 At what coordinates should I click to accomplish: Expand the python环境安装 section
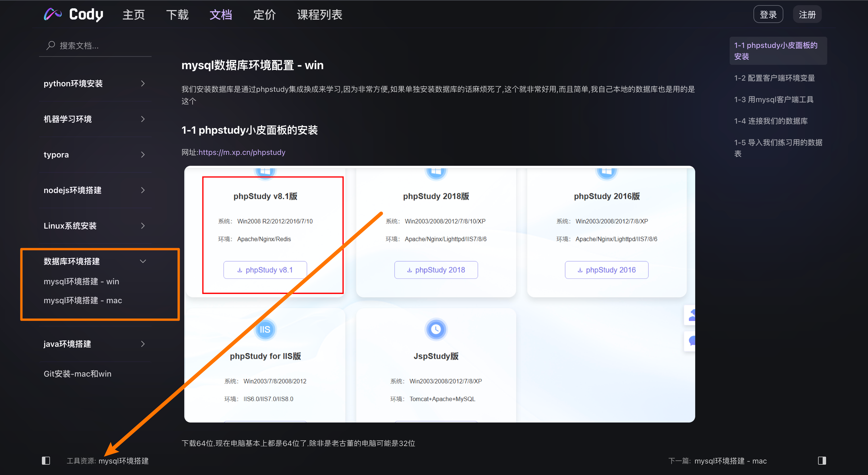143,83
